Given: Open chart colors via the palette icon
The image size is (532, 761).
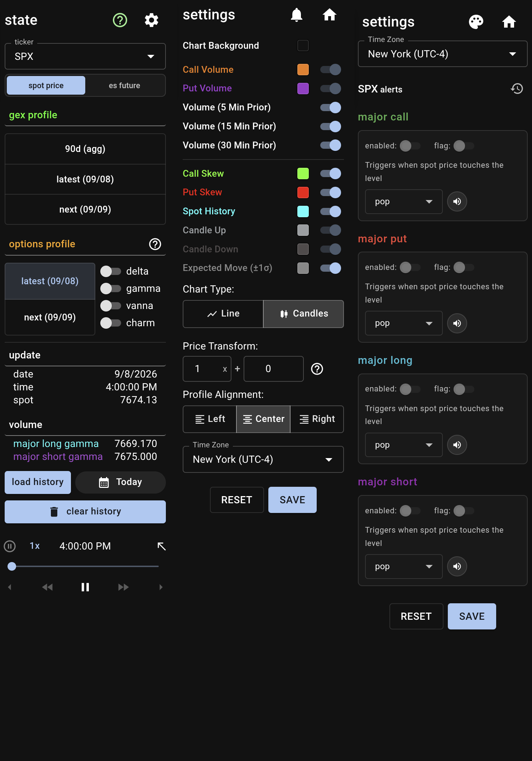Looking at the screenshot, I should point(476,22).
